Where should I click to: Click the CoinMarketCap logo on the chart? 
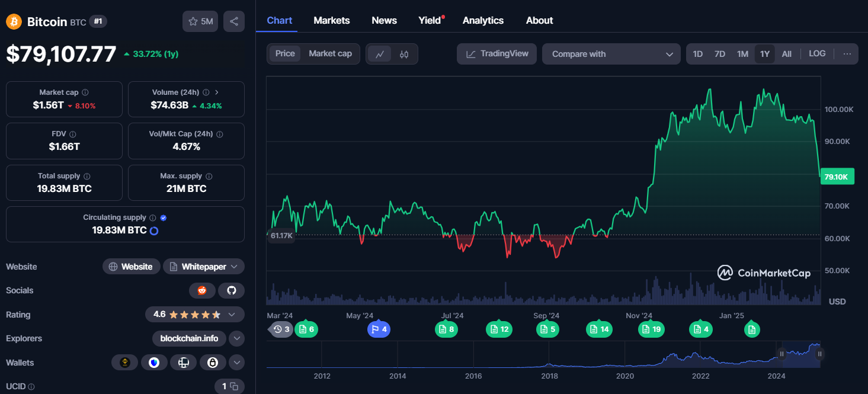point(764,273)
